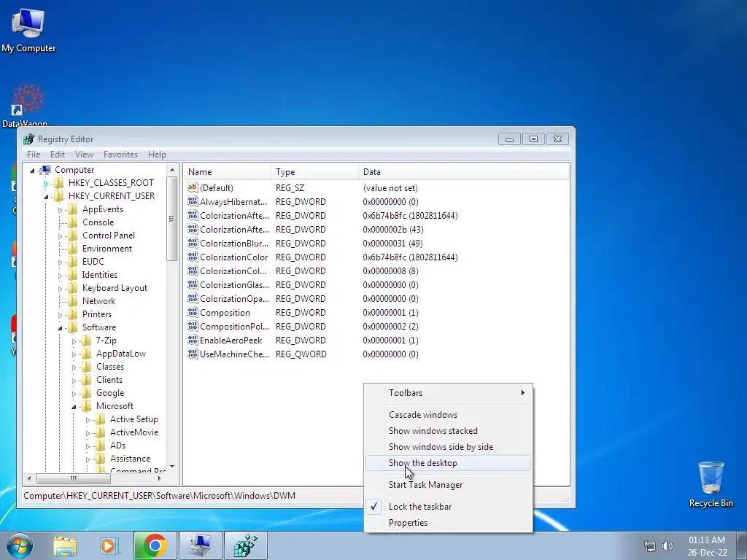
Task: Choose Show the desktop
Action: [448, 463]
